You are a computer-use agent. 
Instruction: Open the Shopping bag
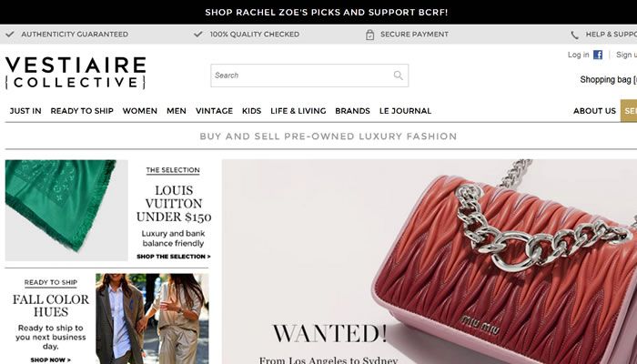[608, 80]
